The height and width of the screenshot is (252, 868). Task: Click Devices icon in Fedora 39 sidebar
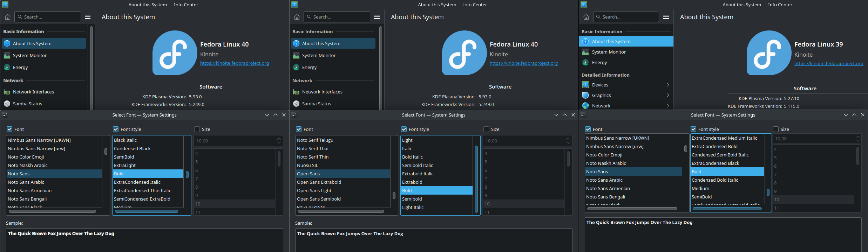pos(585,85)
